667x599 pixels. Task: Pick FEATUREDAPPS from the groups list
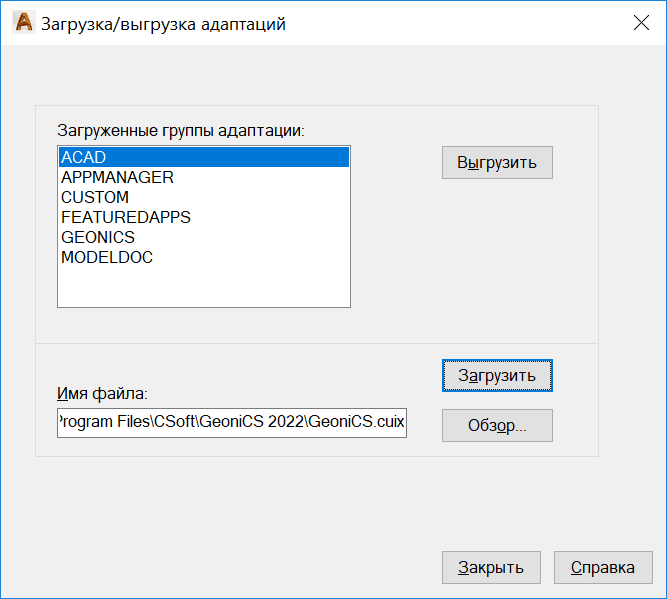click(x=125, y=217)
